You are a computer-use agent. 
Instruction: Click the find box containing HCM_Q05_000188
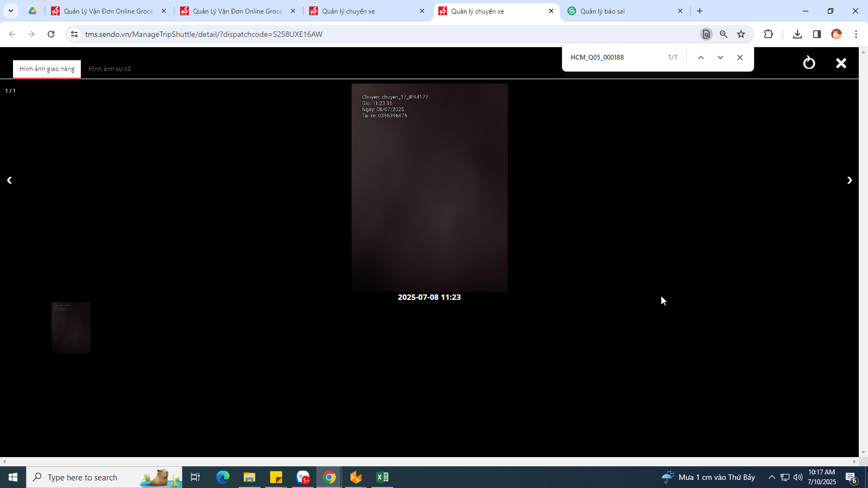614,57
